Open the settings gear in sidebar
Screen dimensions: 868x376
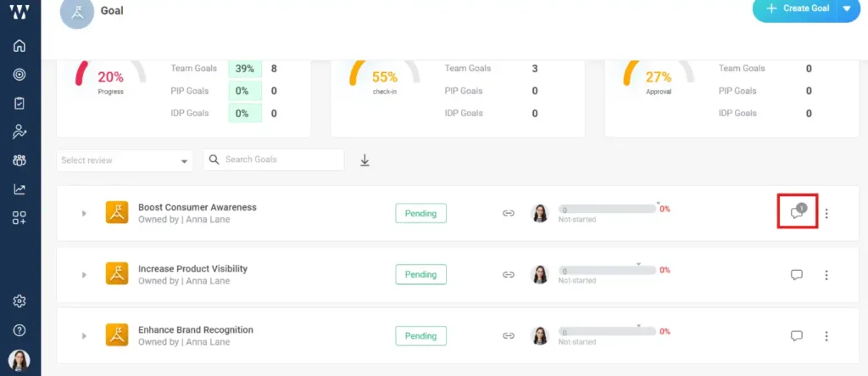19,301
